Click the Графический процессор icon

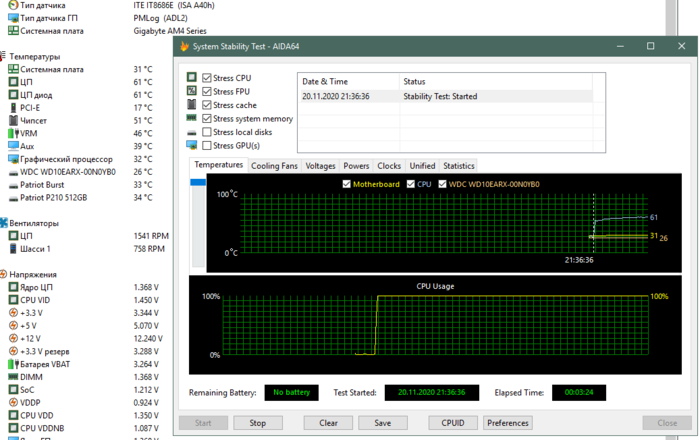click(13, 159)
